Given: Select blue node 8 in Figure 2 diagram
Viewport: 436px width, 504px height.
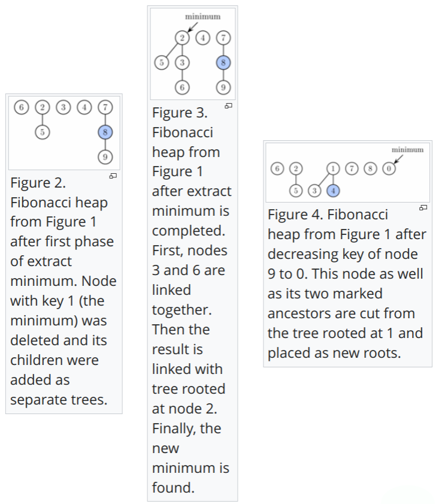Looking at the screenshot, I should coord(105,132).
